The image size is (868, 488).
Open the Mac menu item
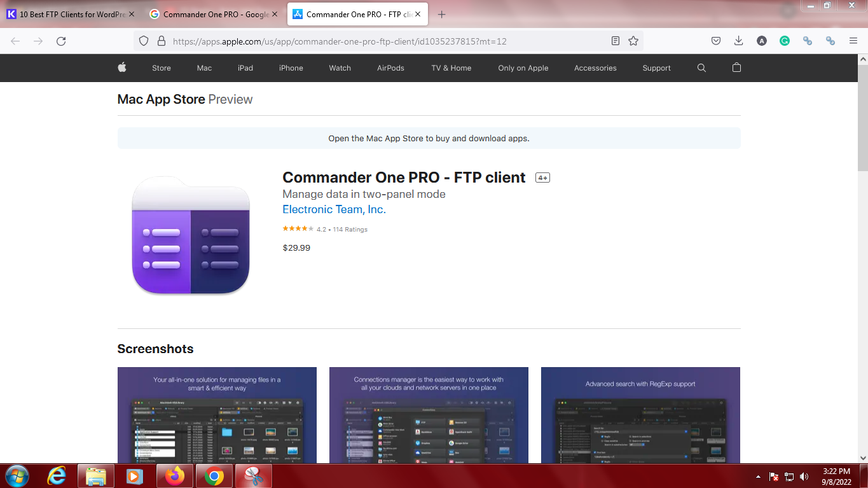pos(204,68)
